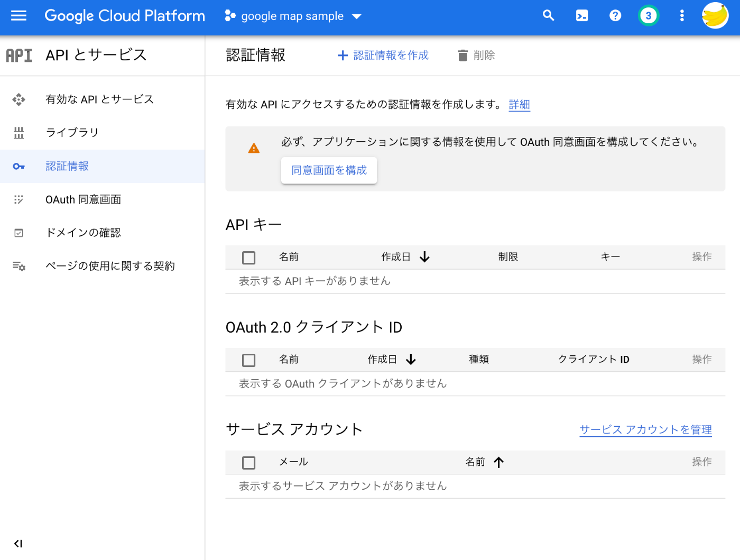Screen dimensions: 740x560
Task: Click 認証情報を作成 button
Action: pyautogui.click(x=383, y=55)
